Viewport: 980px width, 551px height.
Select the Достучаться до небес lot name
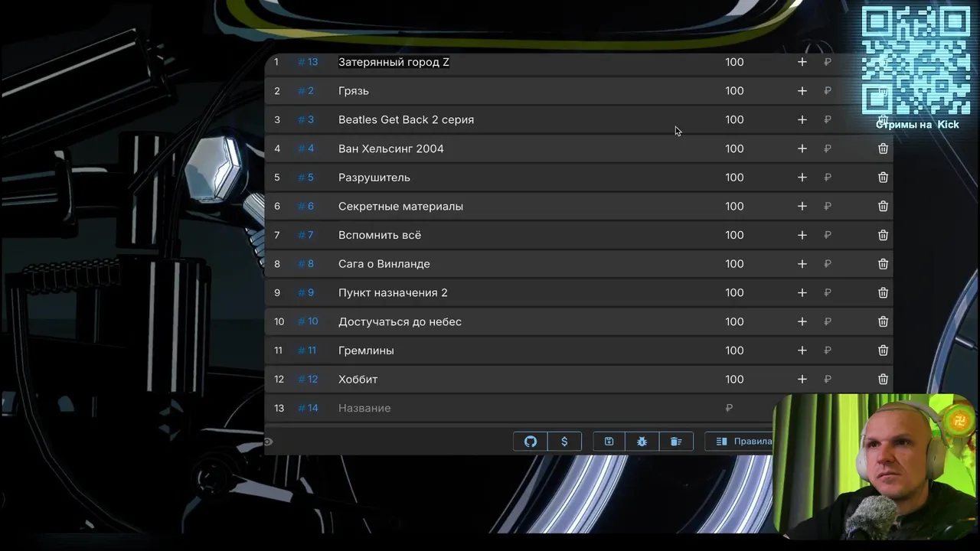[400, 321]
